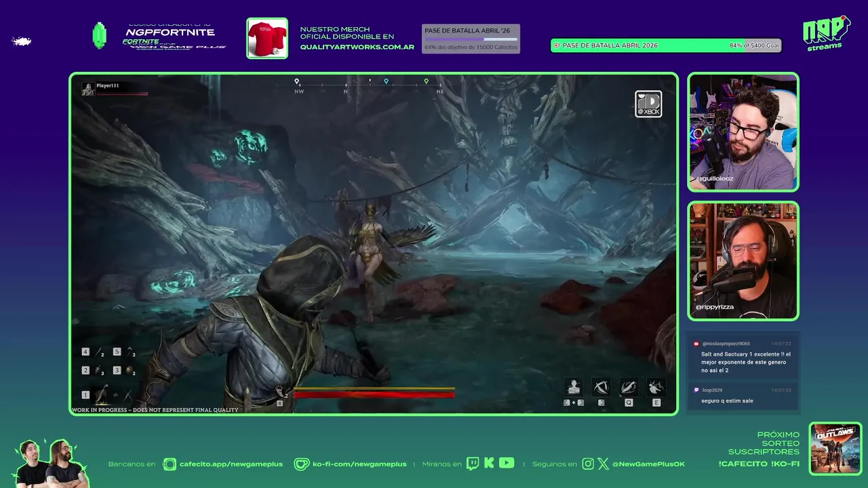Click the stealth takedown ability icon
Image resolution: width=868 pixels, height=488 pixels.
coord(574,387)
